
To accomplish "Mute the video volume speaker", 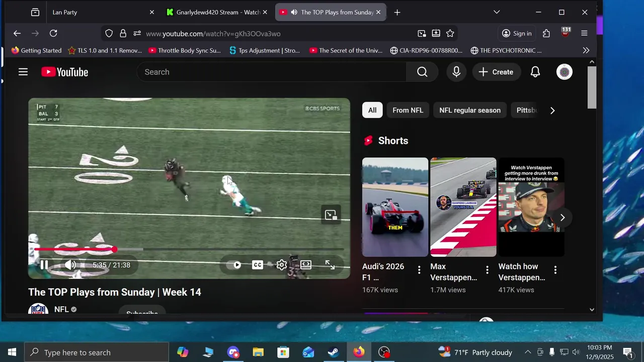I will tap(70, 265).
